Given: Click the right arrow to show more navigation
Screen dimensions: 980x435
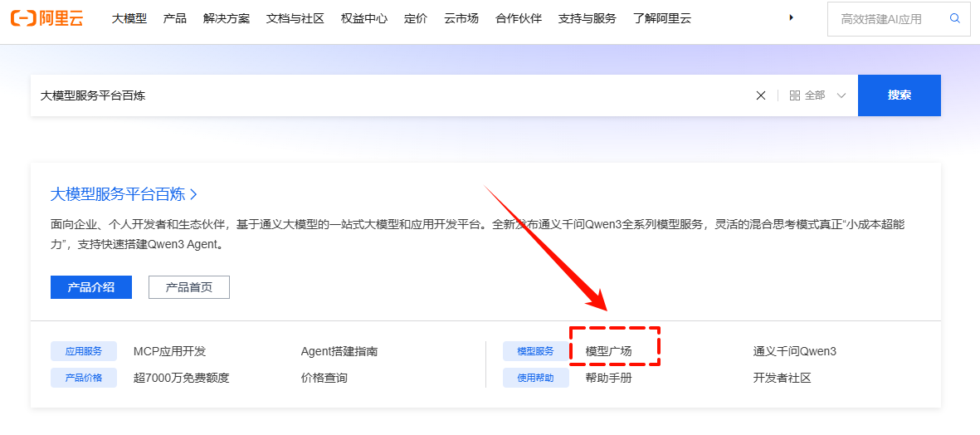Looking at the screenshot, I should 791,17.
